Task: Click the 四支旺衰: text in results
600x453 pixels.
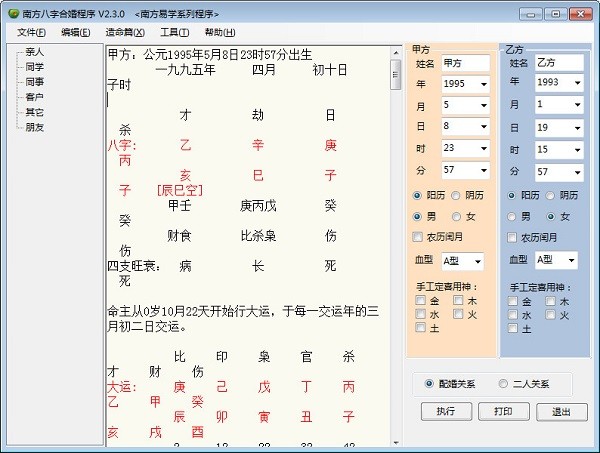Action: [x=134, y=266]
